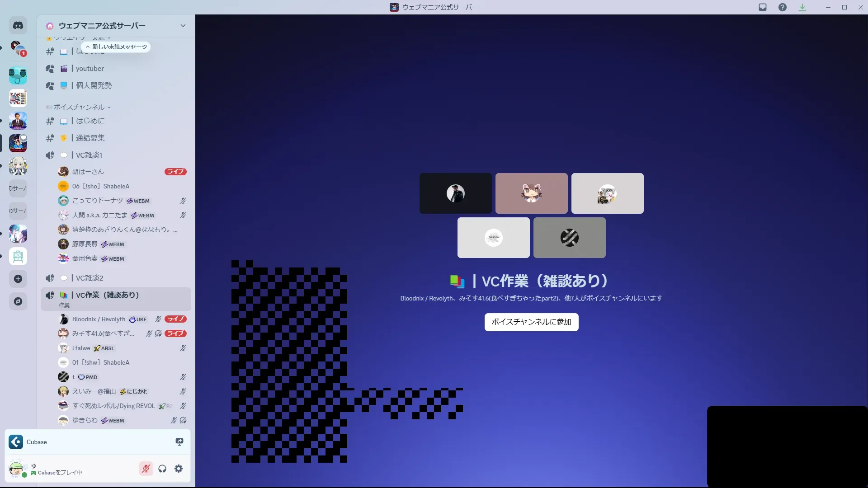Click the green download update icon
Image resolution: width=868 pixels, height=488 pixels.
pyautogui.click(x=802, y=7)
